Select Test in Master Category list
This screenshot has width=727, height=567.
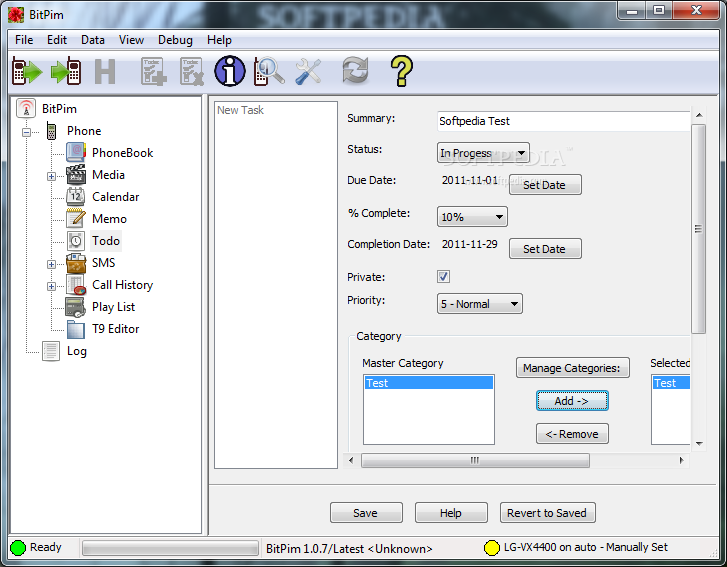point(429,383)
